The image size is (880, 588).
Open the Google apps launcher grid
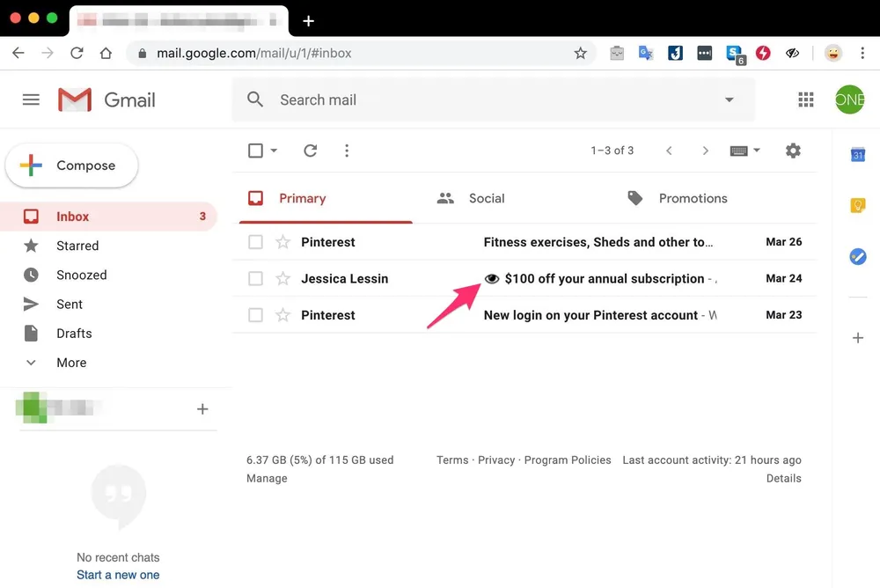[805, 99]
